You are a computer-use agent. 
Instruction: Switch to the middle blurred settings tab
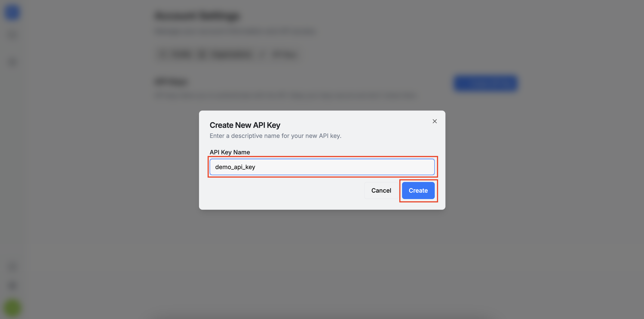tap(226, 55)
